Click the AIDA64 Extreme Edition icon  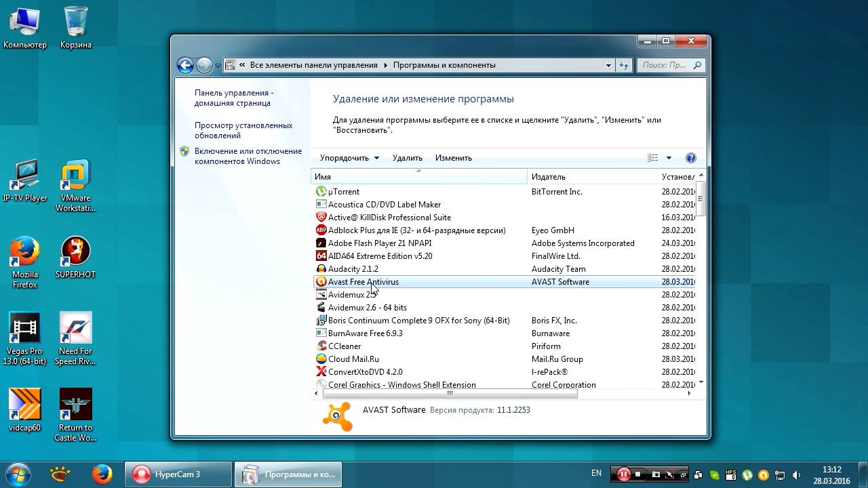click(321, 256)
